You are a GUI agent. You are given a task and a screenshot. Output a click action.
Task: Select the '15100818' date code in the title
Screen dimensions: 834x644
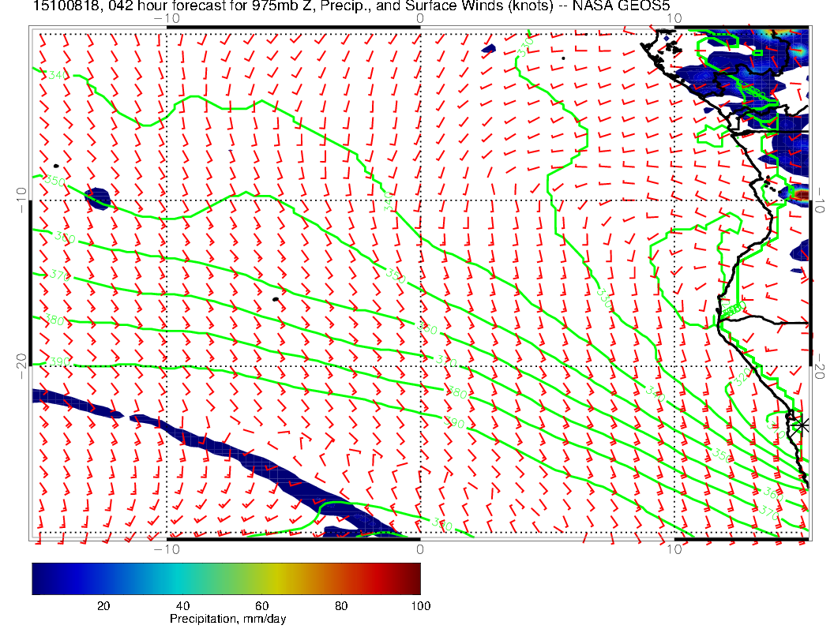pos(66,6)
